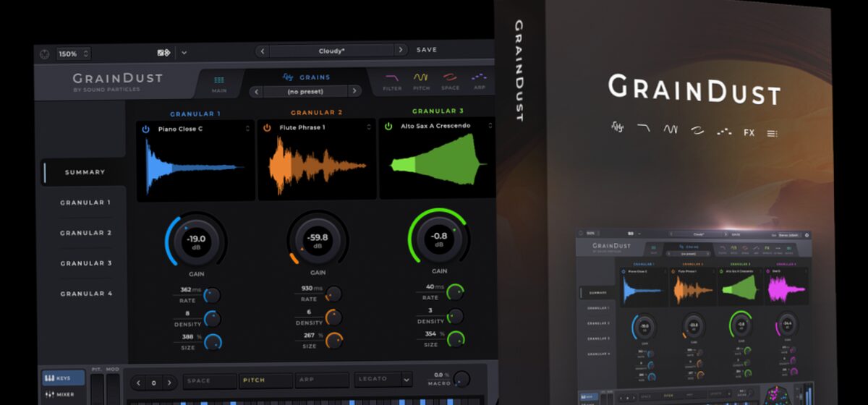Select GRANULAR 1 in the left sidebar
The width and height of the screenshot is (868, 405).
pos(85,202)
